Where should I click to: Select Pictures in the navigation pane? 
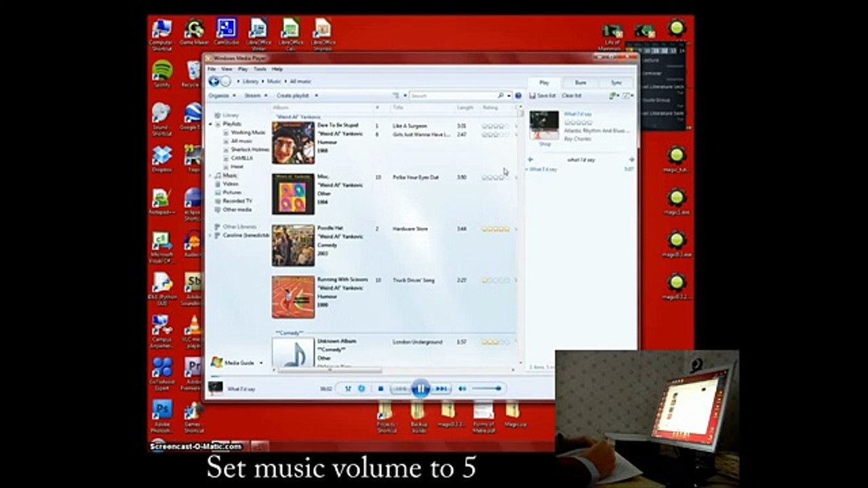[231, 192]
